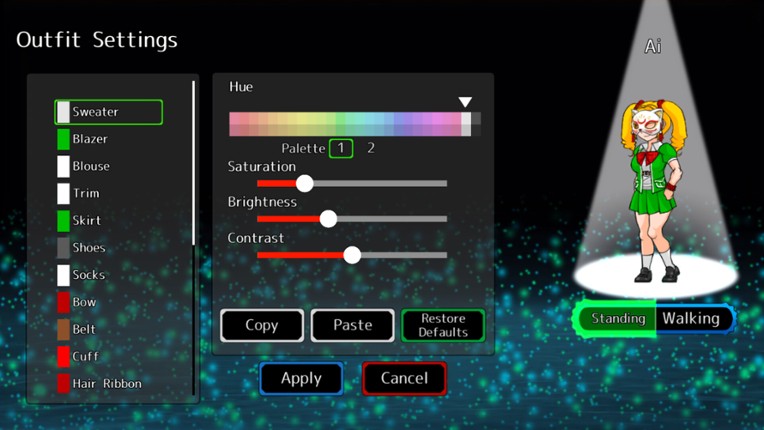Click the dark red Bow swatch
Viewport: 764px width, 430px height.
coord(63,302)
